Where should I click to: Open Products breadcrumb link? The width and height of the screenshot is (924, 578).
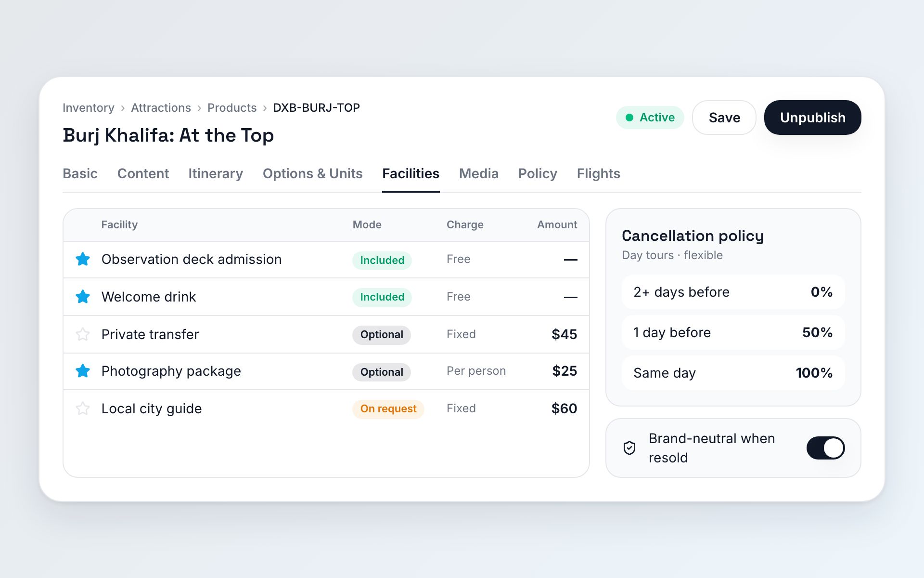(232, 108)
